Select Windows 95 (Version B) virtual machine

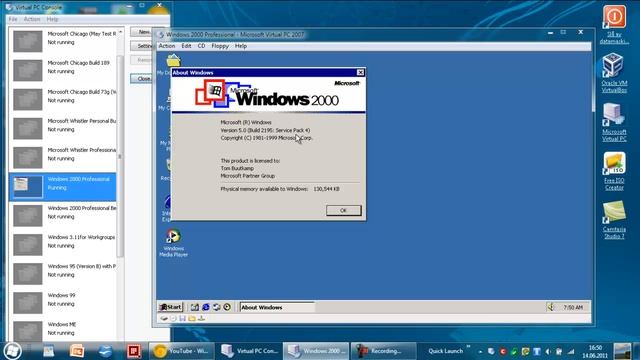[63, 273]
